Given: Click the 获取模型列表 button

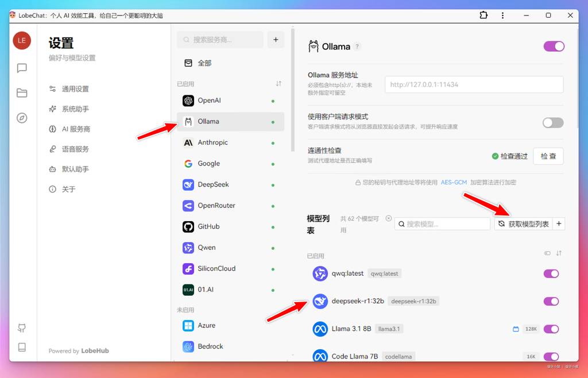Looking at the screenshot, I should pyautogui.click(x=523, y=223).
